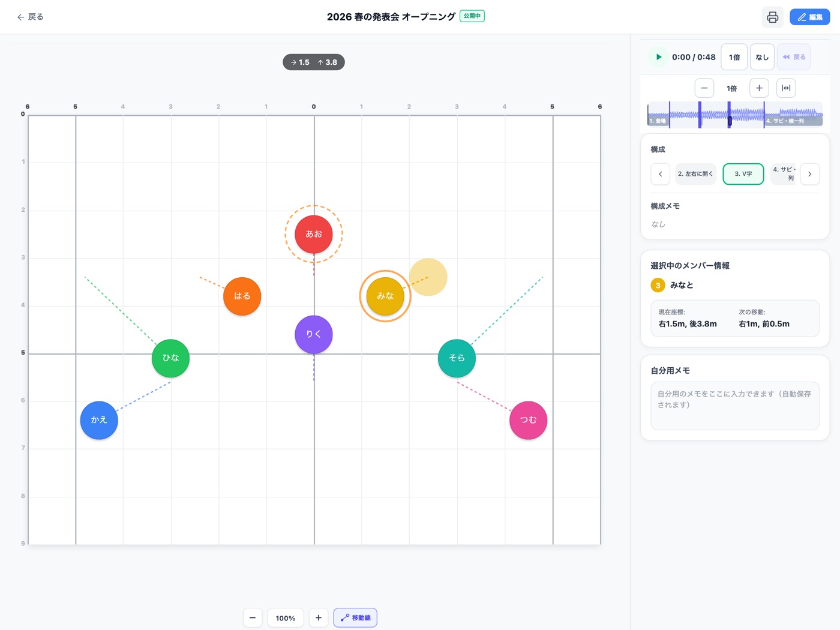Reset stage zoom 100% button
The image size is (840, 630).
[x=286, y=617]
